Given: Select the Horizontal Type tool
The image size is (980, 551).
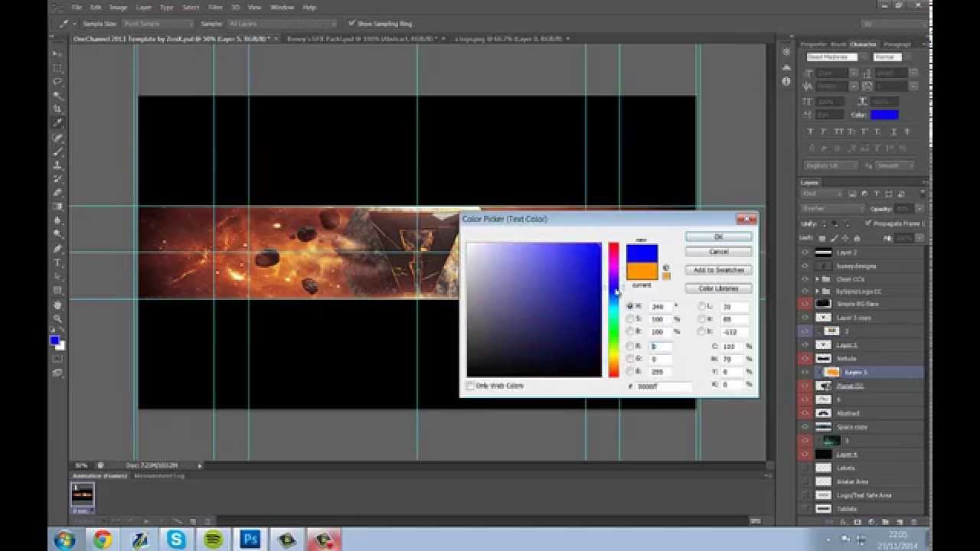Looking at the screenshot, I should click(57, 262).
